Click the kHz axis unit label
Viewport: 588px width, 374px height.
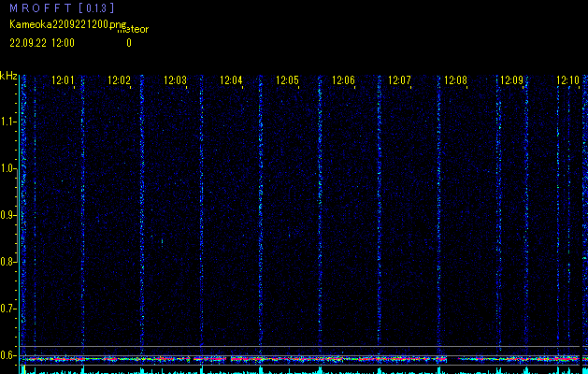[8, 76]
